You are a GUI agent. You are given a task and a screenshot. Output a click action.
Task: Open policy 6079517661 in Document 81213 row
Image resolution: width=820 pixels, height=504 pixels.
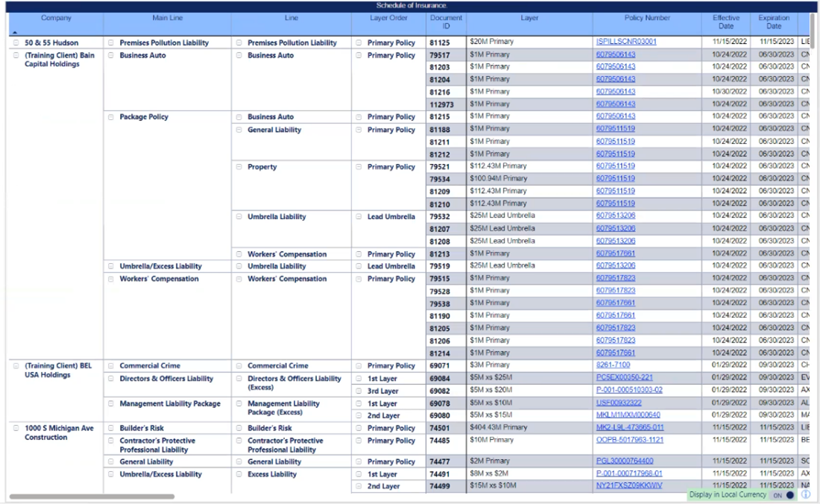(616, 253)
